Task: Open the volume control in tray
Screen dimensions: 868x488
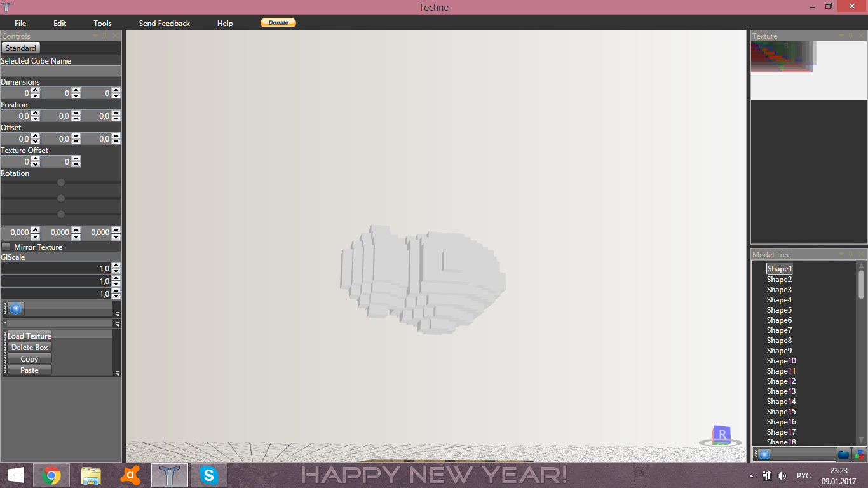Action: pos(782,475)
